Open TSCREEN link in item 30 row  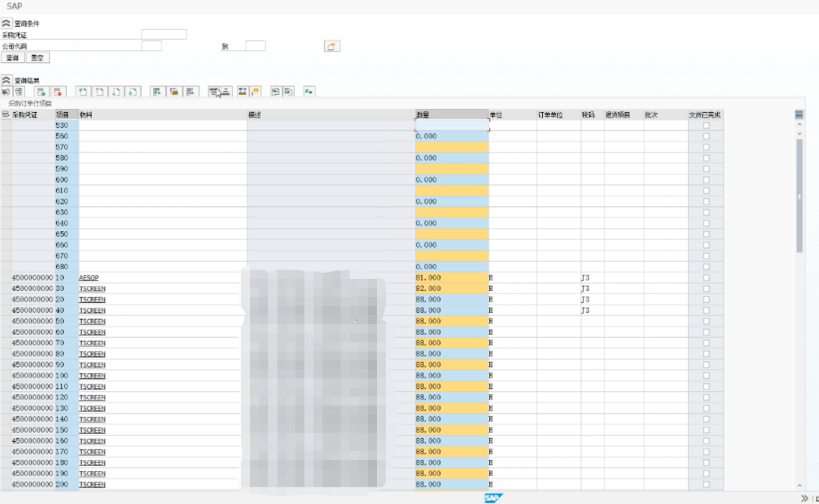92,289
